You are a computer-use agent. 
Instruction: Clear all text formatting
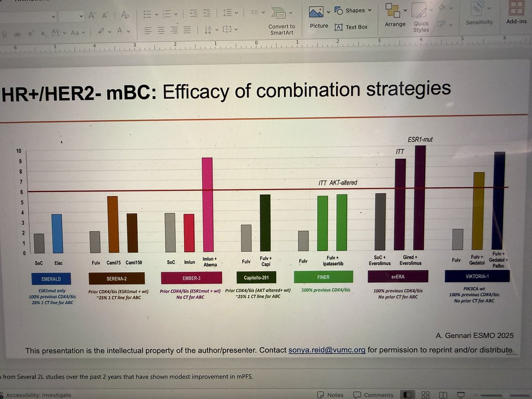pyautogui.click(x=125, y=16)
